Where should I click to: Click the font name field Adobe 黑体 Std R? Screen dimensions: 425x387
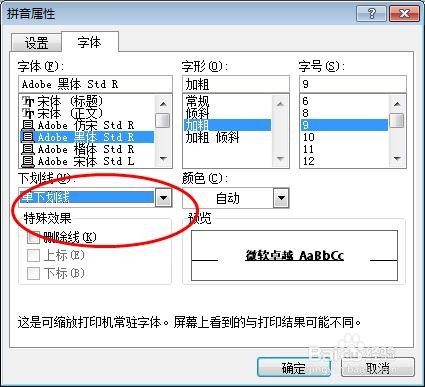click(x=95, y=84)
